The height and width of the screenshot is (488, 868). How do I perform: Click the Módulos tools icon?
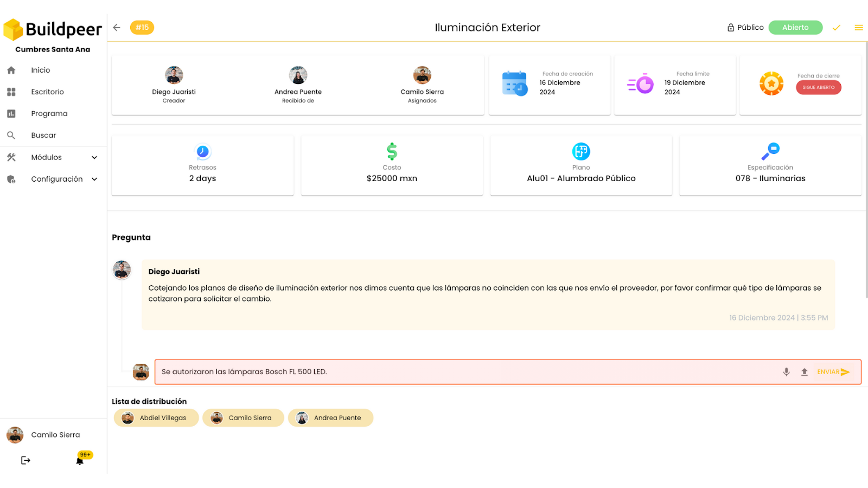11,157
